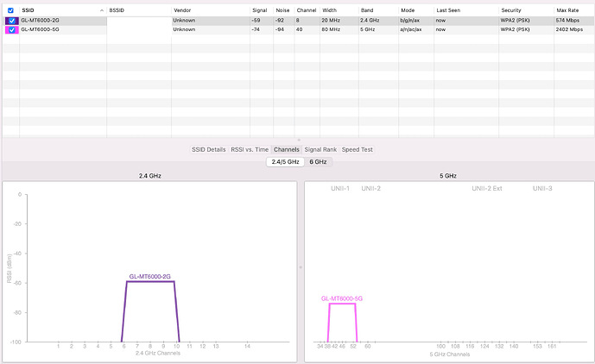Uncheck the GL-MT6000-2G network checkbox

pos(12,21)
